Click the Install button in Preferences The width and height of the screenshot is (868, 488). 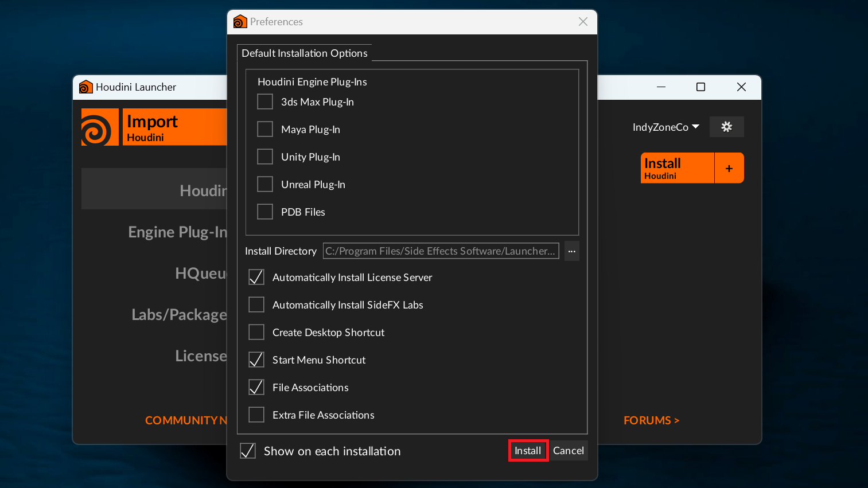point(528,451)
